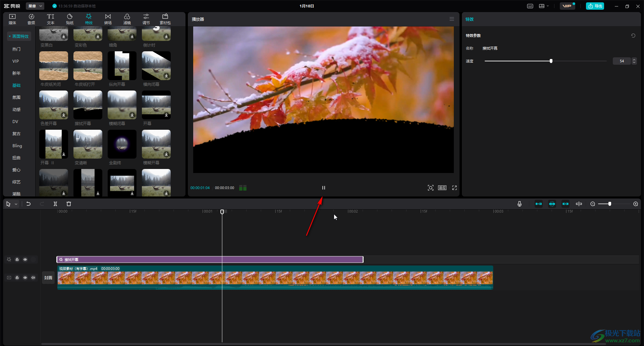644x346 pixels.
Task: Open the 音频 audio tab
Action: click(31, 19)
